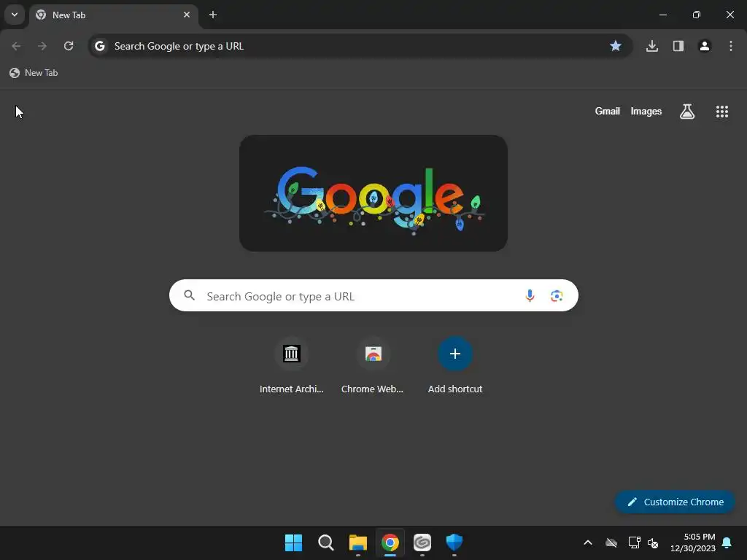Open the Windows Start menu
The image size is (747, 560).
[x=293, y=542]
